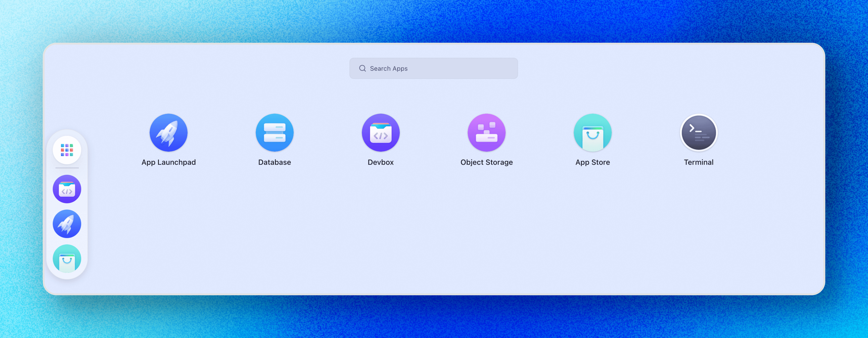Open the App Store shopping bag icon in grid

click(593, 132)
